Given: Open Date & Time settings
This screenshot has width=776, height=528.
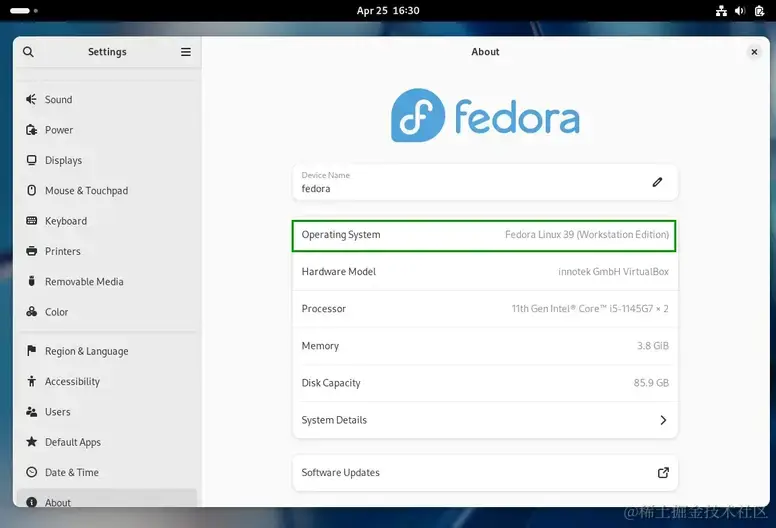Looking at the screenshot, I should [107, 472].
